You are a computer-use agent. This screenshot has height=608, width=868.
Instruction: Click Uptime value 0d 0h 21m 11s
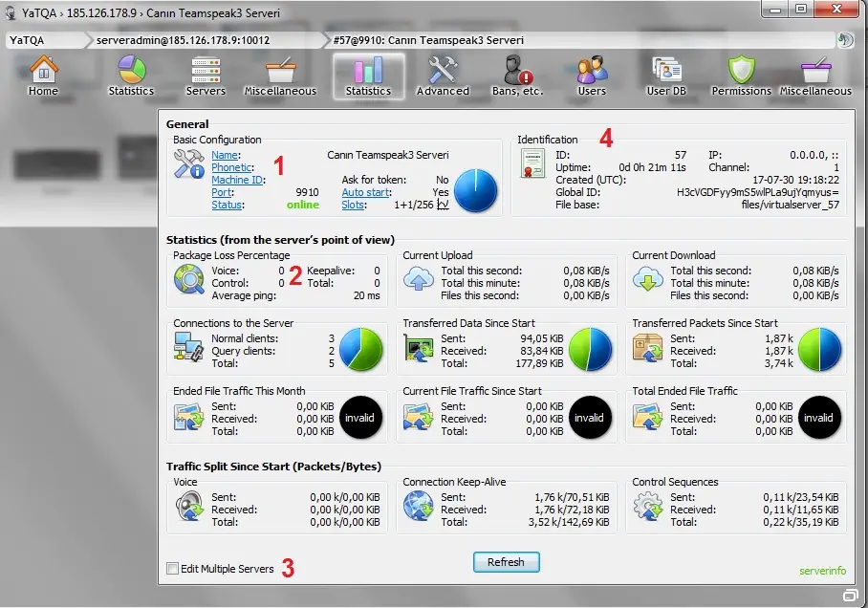click(652, 167)
